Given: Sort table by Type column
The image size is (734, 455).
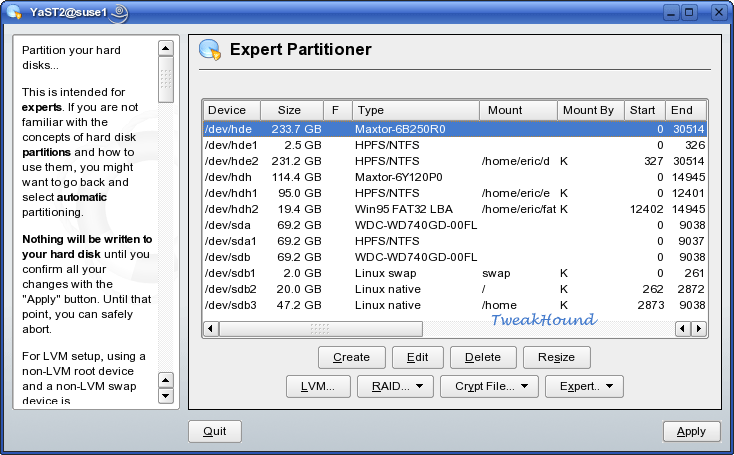Looking at the screenshot, I should point(416,110).
